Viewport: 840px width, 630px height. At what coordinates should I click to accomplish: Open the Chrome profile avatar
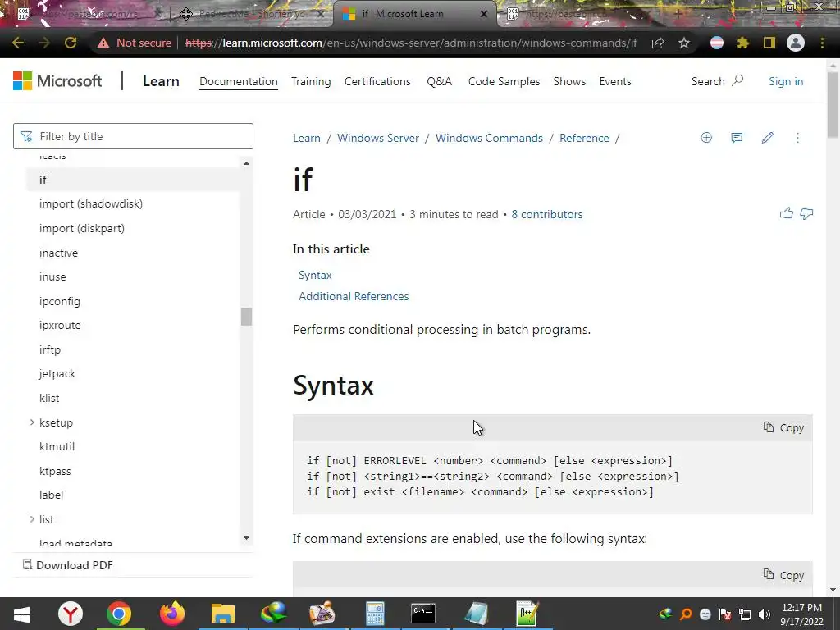(x=796, y=43)
